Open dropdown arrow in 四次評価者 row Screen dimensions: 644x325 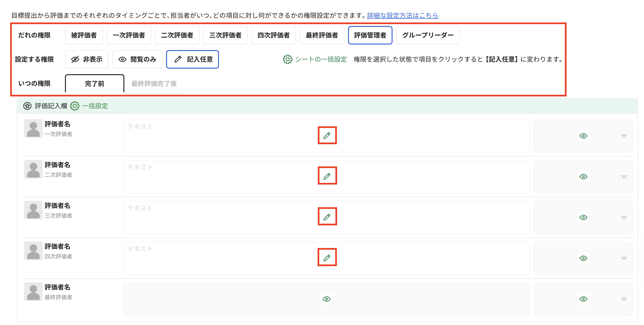[x=624, y=258]
